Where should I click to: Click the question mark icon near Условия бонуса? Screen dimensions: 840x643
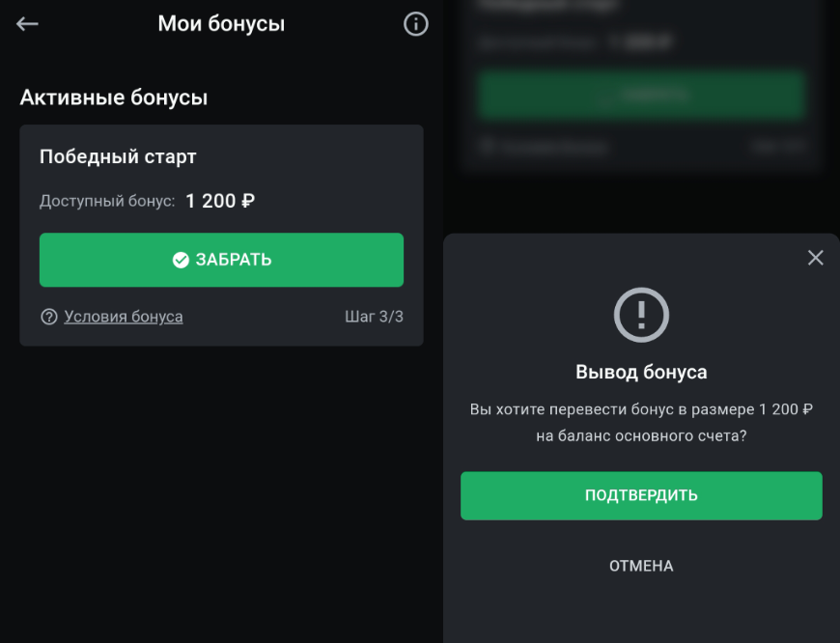49,317
